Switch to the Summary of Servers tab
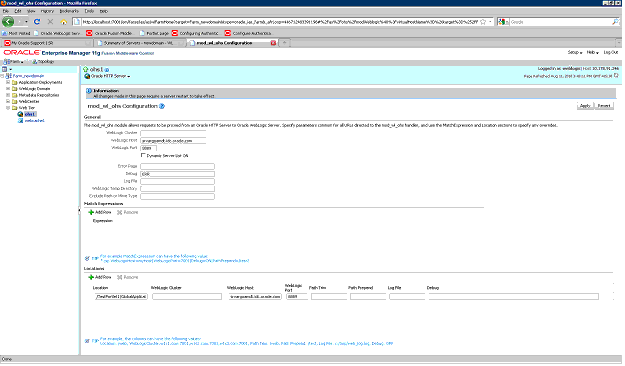 tap(140, 43)
